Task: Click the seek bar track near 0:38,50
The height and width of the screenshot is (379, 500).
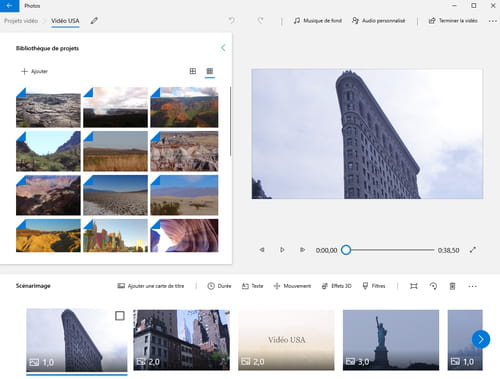Action: 430,250
